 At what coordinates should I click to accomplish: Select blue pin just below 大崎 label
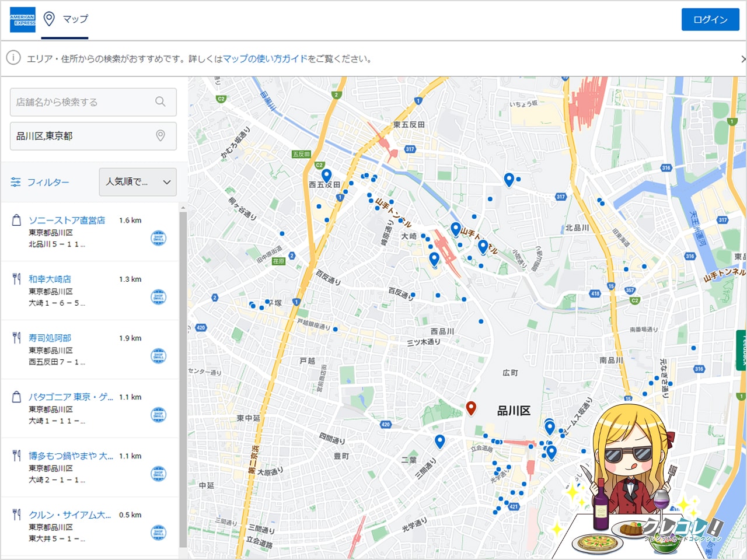(434, 259)
